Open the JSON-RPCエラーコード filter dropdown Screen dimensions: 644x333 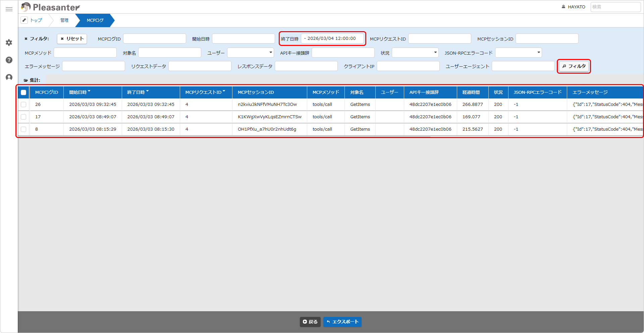519,53
